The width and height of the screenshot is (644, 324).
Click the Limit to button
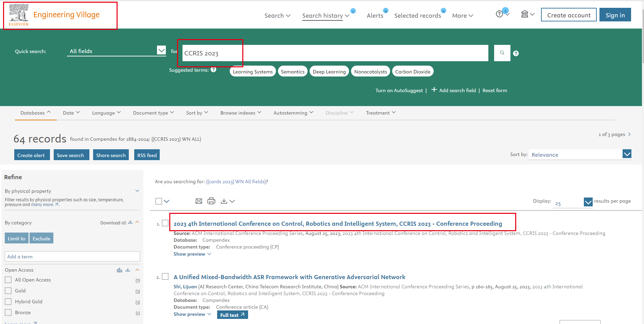[x=17, y=238]
